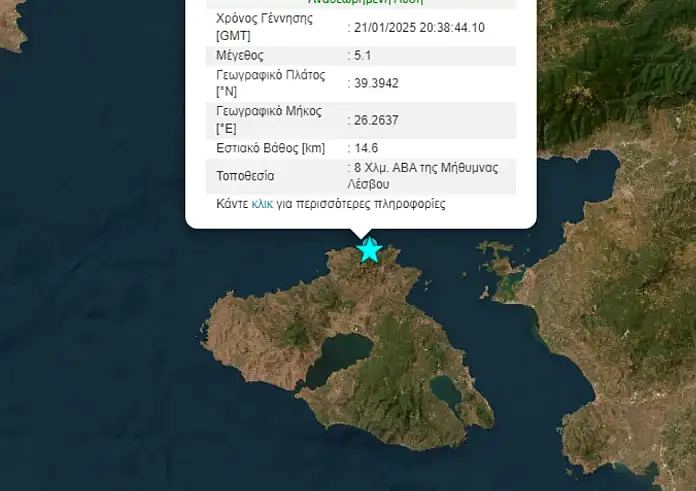Click the small southeastern bay of Lesbos
Screen dimensions: 696x491
tap(446, 392)
